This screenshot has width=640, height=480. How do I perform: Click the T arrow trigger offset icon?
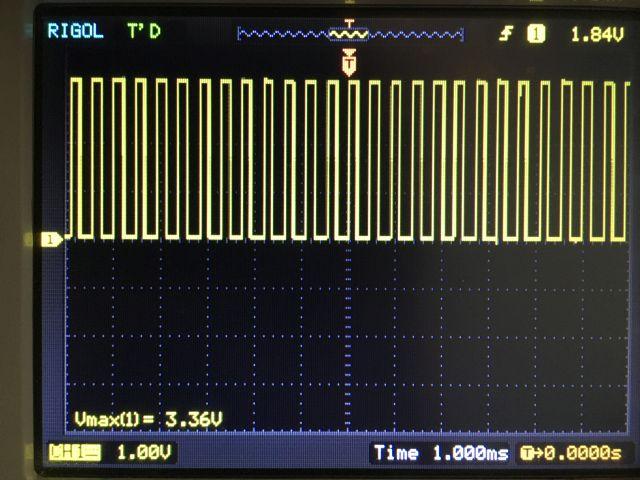(x=529, y=453)
